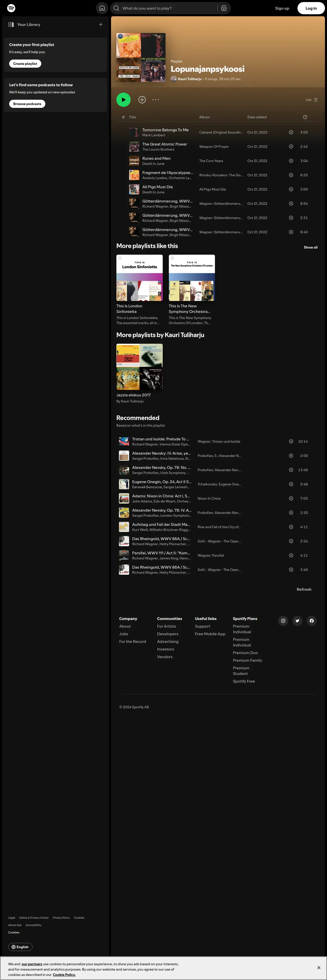Open Weapon Of Prayer album link
The width and height of the screenshot is (327, 980).
[214, 147]
